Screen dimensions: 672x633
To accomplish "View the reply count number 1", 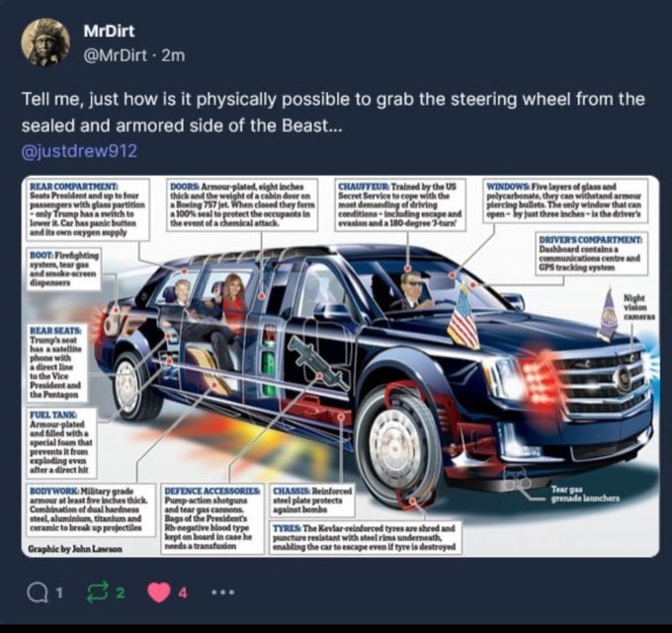I will coord(59,593).
